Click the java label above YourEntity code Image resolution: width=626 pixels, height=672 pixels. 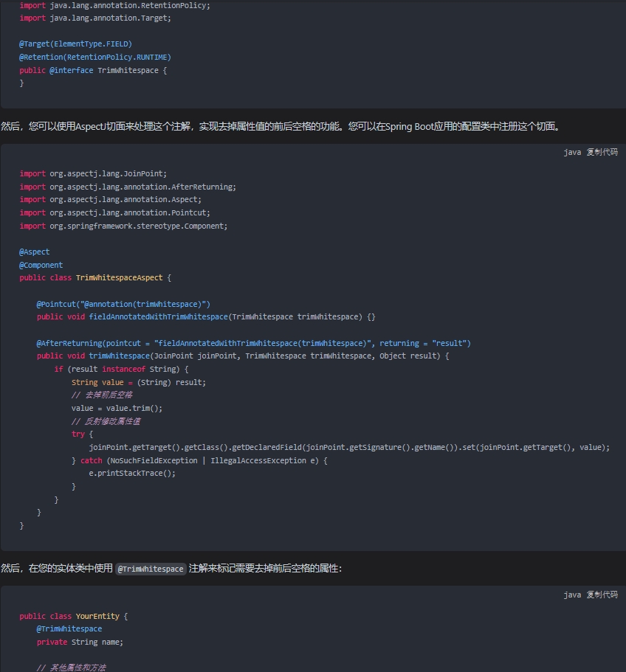pyautogui.click(x=572, y=595)
